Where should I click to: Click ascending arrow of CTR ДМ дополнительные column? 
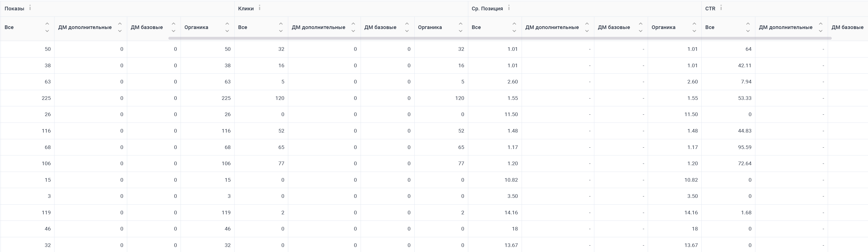pos(820,24)
